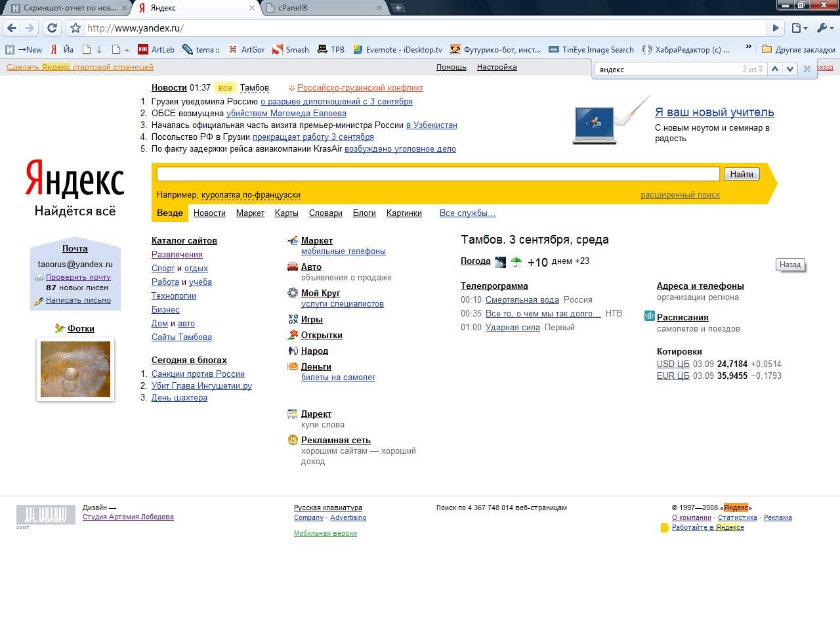Open the wrench settings menu
Image resolution: width=840 pixels, height=627 pixels.
[x=824, y=28]
